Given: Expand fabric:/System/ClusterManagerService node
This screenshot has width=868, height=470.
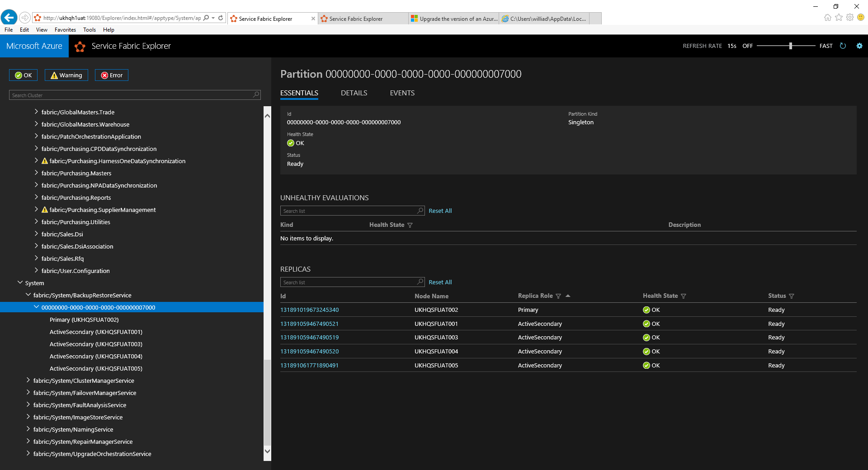Looking at the screenshot, I should tap(28, 380).
